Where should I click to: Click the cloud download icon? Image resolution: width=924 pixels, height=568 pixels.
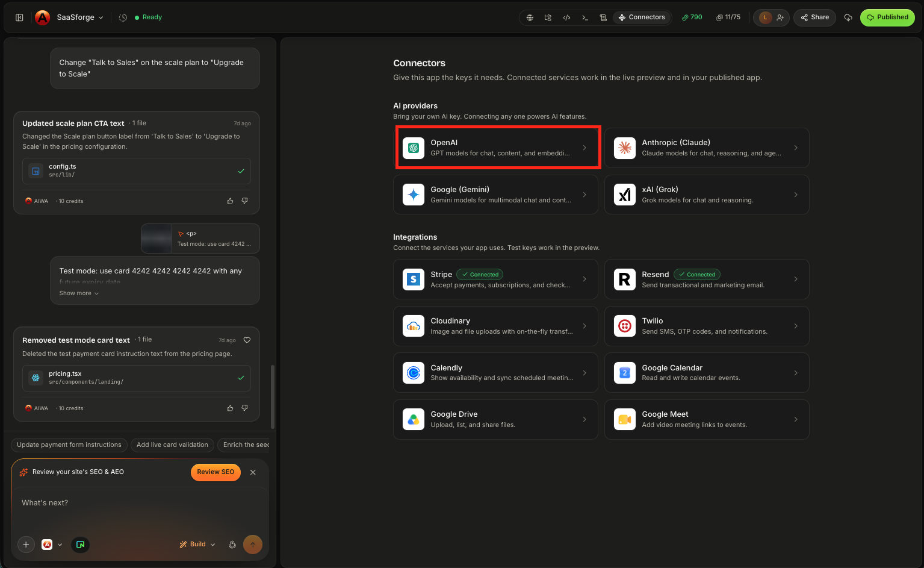848,17
